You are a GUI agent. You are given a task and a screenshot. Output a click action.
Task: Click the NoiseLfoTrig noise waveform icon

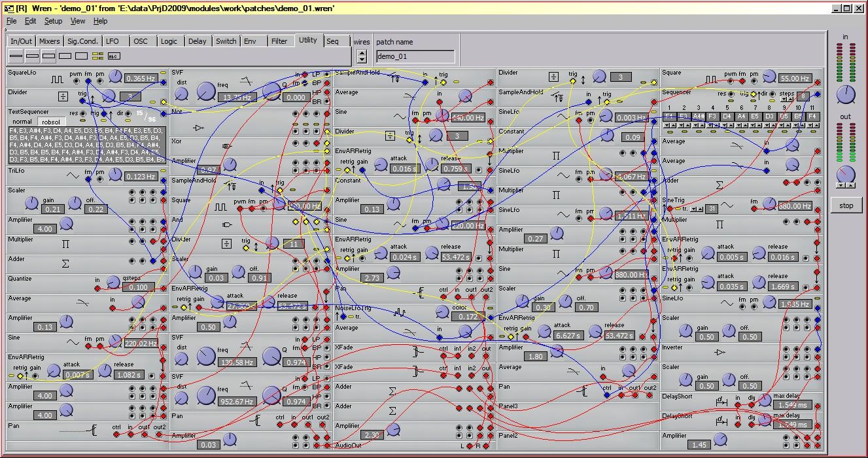[400, 311]
